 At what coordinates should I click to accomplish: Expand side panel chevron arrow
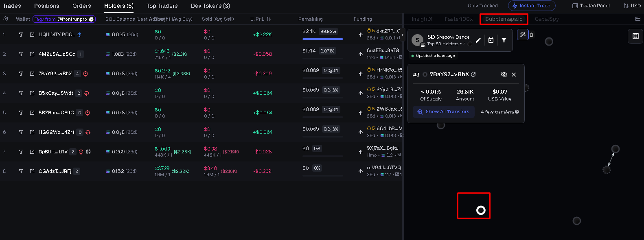(x=402, y=35)
